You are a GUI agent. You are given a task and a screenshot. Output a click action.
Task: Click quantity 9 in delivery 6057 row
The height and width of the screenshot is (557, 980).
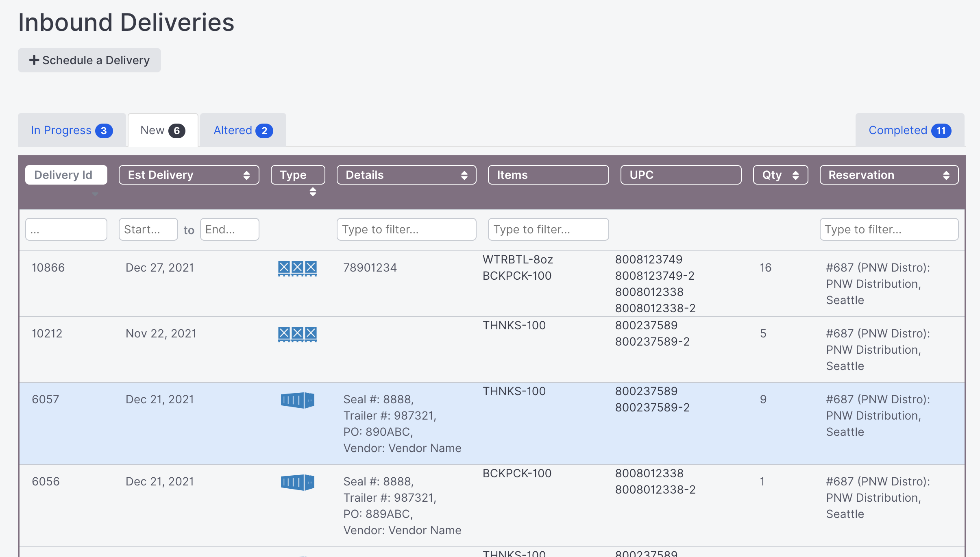763,399
